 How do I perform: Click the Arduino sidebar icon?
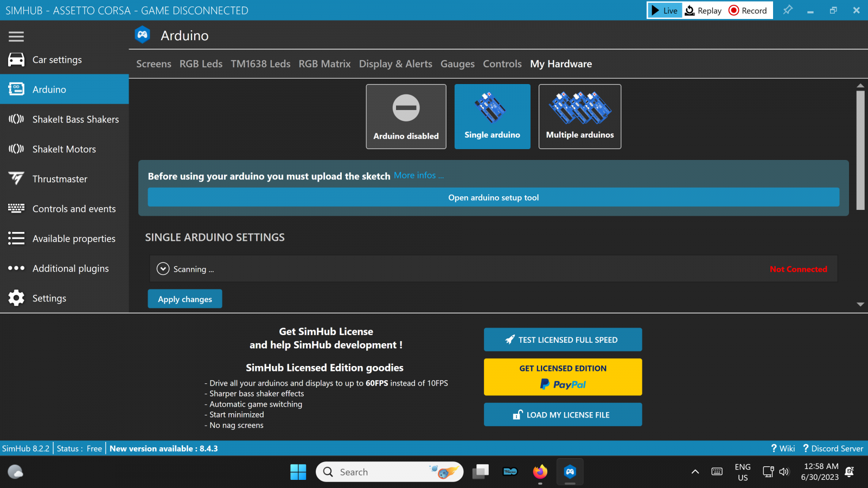[x=16, y=89]
